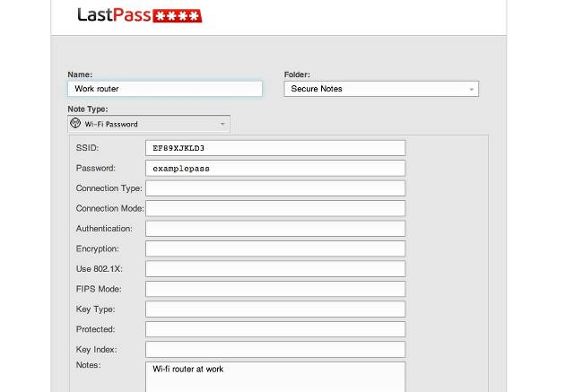
Task: Click the Name field containing Work router
Action: [165, 89]
